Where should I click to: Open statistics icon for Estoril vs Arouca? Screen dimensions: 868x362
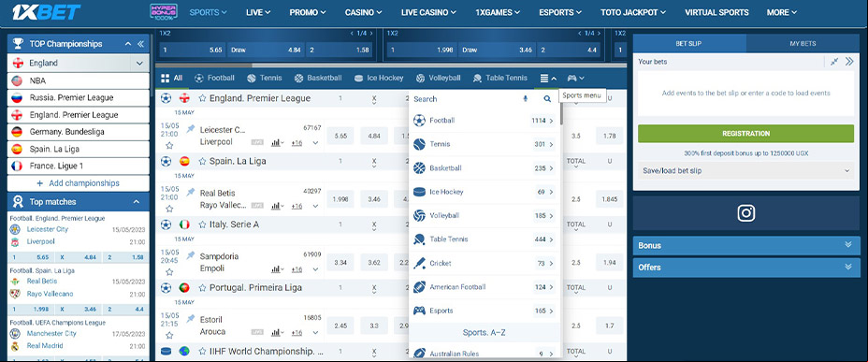[x=277, y=332]
